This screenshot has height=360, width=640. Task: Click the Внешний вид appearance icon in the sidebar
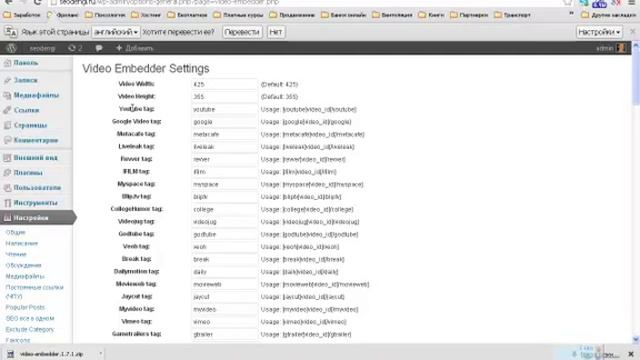(x=7, y=158)
